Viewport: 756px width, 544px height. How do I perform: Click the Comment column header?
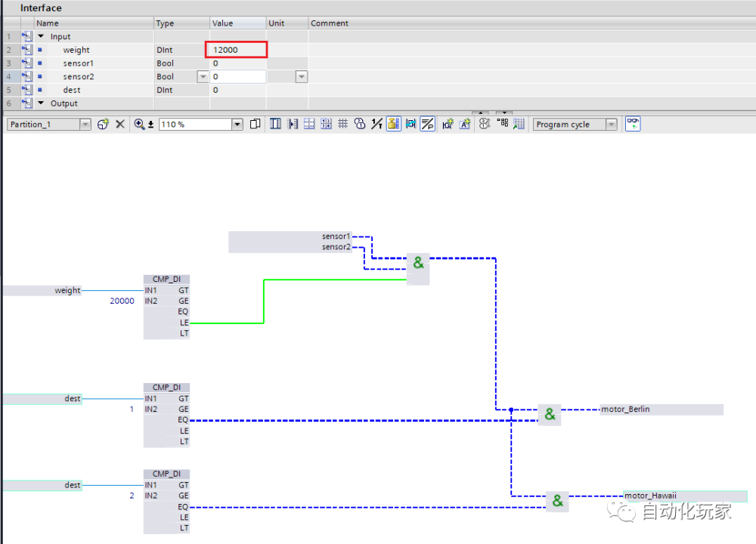pos(330,23)
